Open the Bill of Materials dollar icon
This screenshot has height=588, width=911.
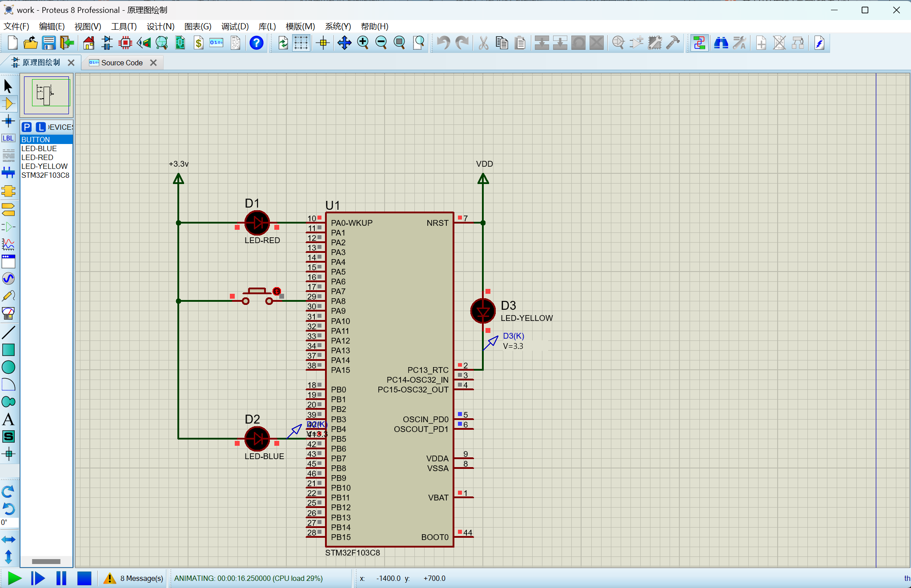pos(199,43)
